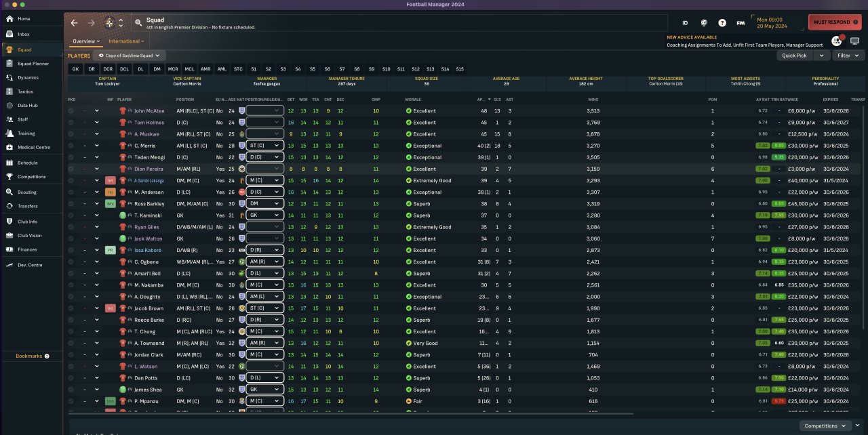The image size is (868, 435).
Task: Click the Inj status badge on M. Andersen
Action: coord(110,192)
